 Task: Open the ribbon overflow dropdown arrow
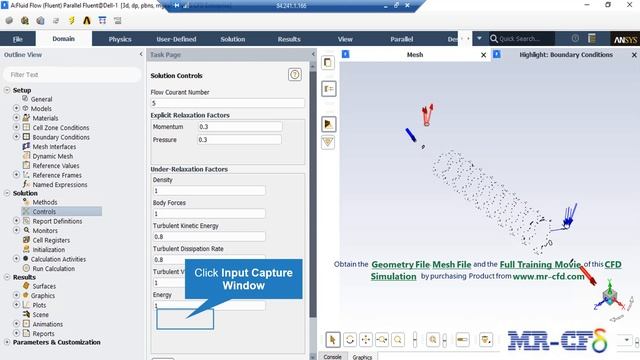coord(479,38)
